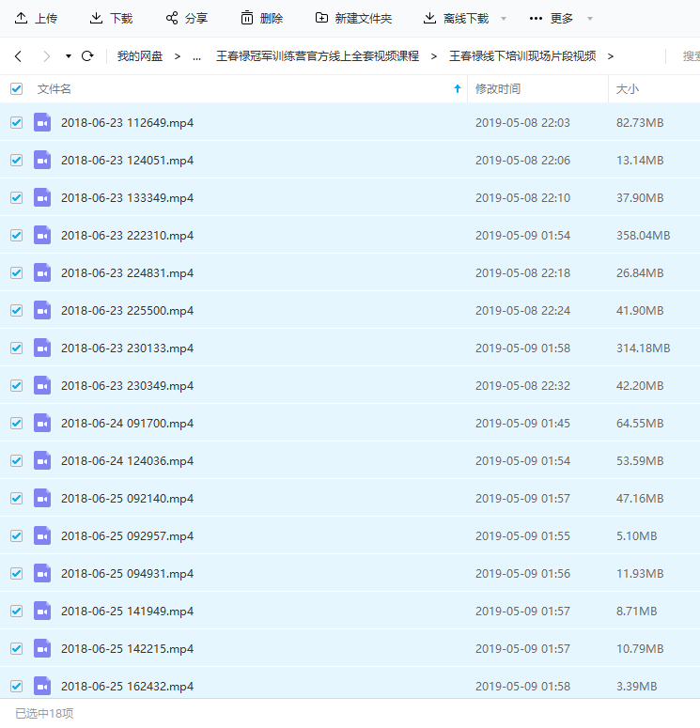Click video icon of 2018-06-23 224831.mp4
Screen dimensions: 700x728
42,272
